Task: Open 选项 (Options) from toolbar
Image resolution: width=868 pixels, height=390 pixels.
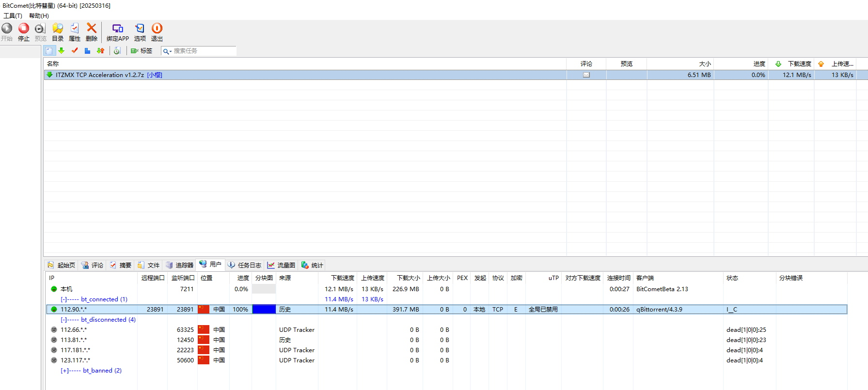Action: coord(140,29)
